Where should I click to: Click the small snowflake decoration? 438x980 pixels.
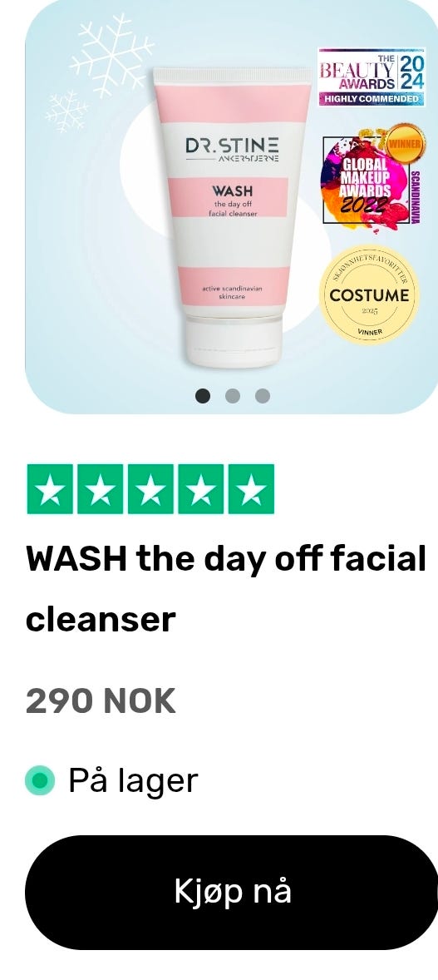pos(66,111)
